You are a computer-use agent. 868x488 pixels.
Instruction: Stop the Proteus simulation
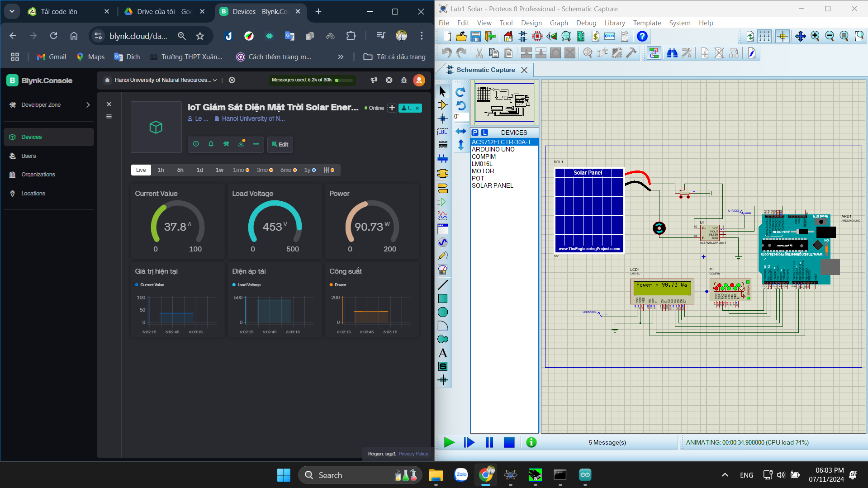[x=509, y=442]
